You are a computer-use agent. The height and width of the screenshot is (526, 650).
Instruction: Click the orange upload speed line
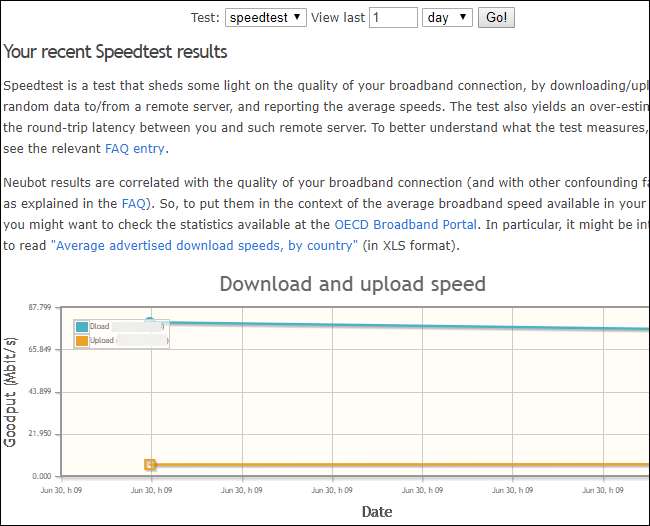tap(400, 464)
